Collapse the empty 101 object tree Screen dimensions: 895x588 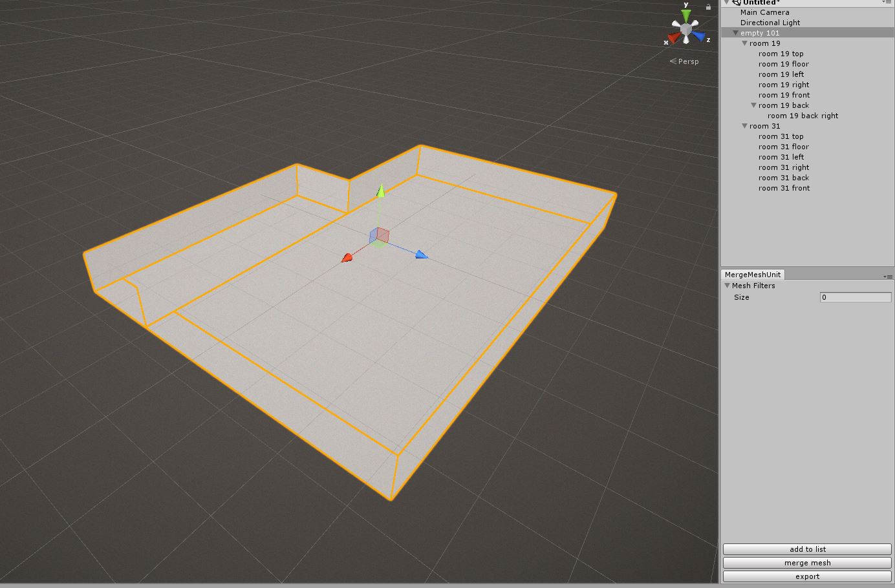(735, 33)
